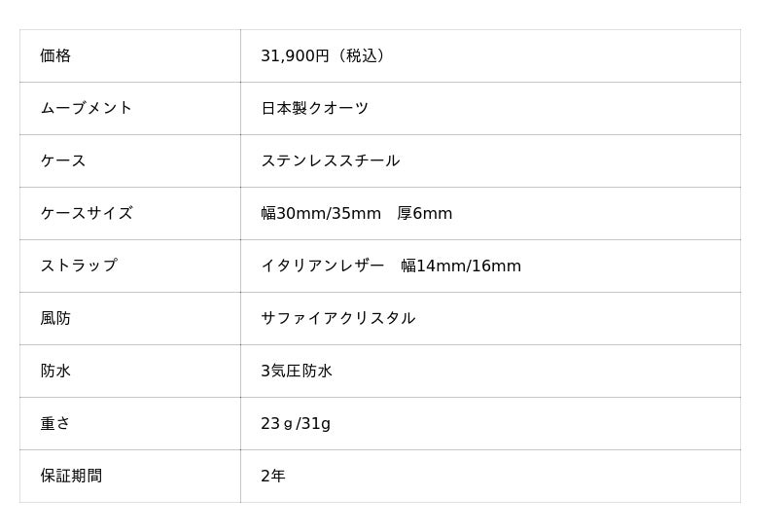Click the ケース label cell
Screen dimensions: 778x532
pos(63,161)
